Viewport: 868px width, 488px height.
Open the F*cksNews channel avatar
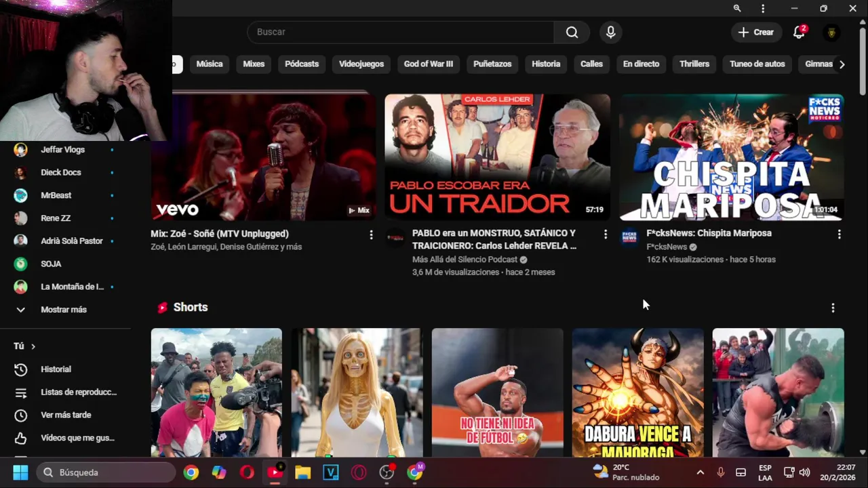(629, 237)
